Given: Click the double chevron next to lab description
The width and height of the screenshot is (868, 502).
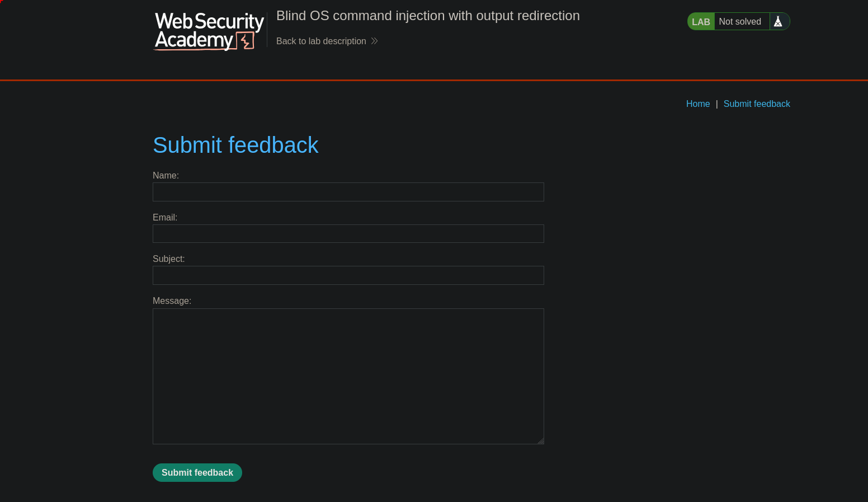Looking at the screenshot, I should pyautogui.click(x=375, y=41).
